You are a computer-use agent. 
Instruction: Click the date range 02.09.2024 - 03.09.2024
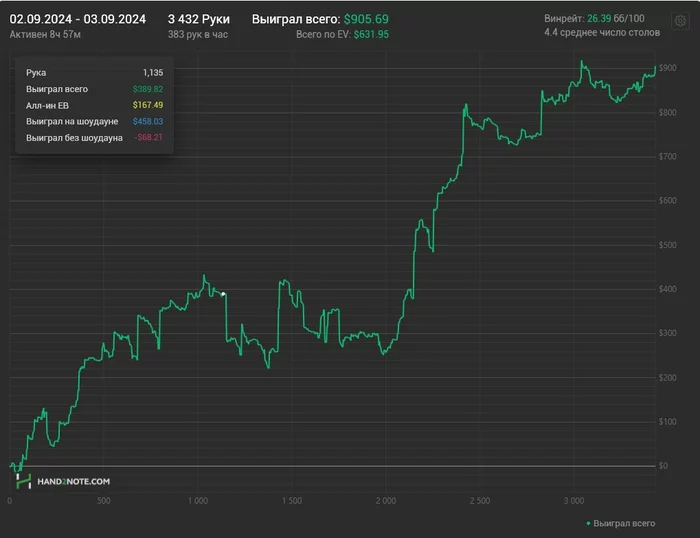[78, 19]
